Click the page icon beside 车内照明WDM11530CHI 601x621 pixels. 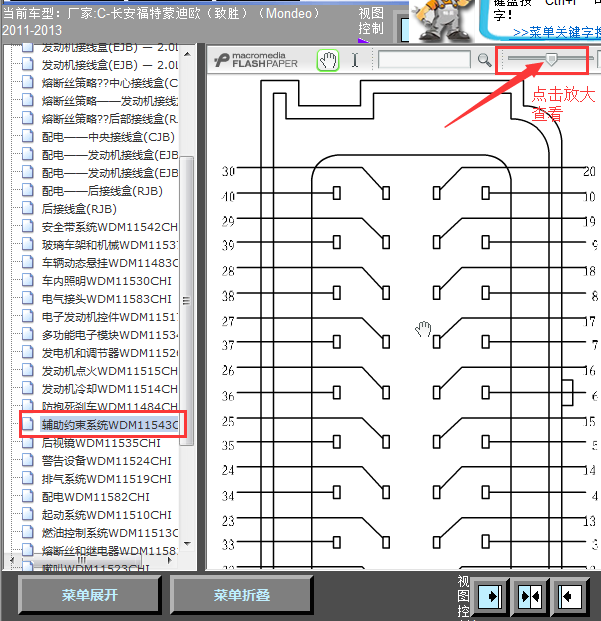coord(28,280)
